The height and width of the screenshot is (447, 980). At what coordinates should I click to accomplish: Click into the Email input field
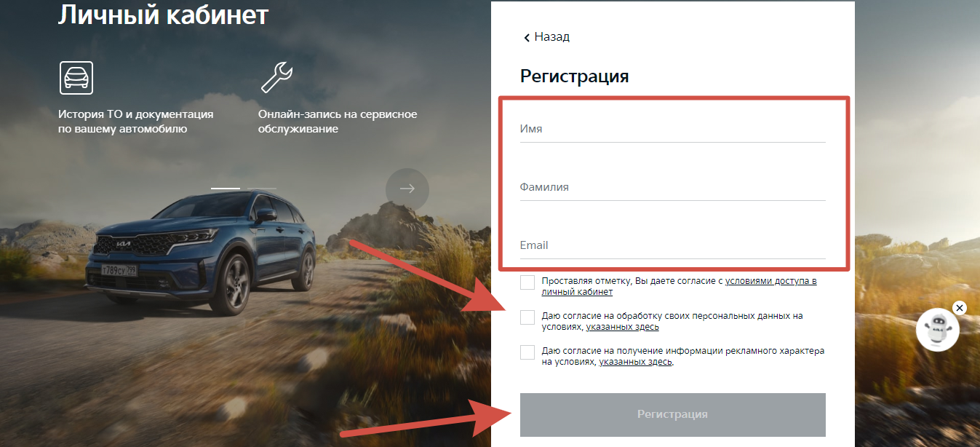[673, 245]
